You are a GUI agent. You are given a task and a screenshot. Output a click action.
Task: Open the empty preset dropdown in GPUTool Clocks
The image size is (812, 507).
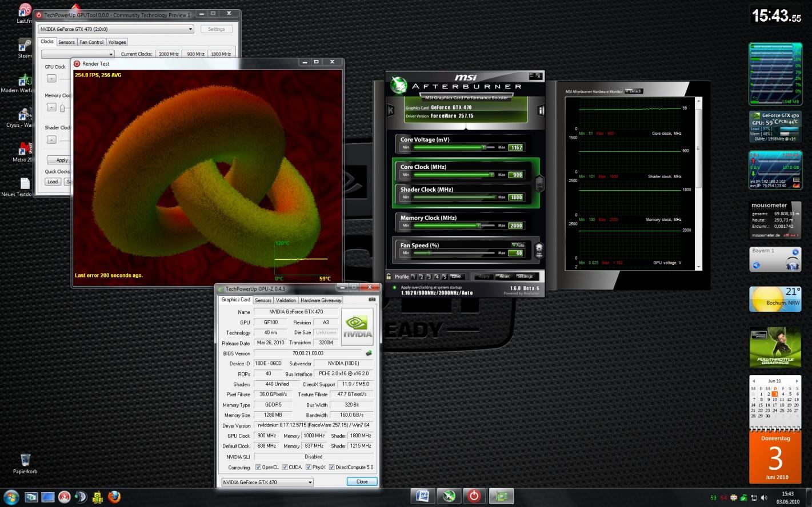point(78,54)
